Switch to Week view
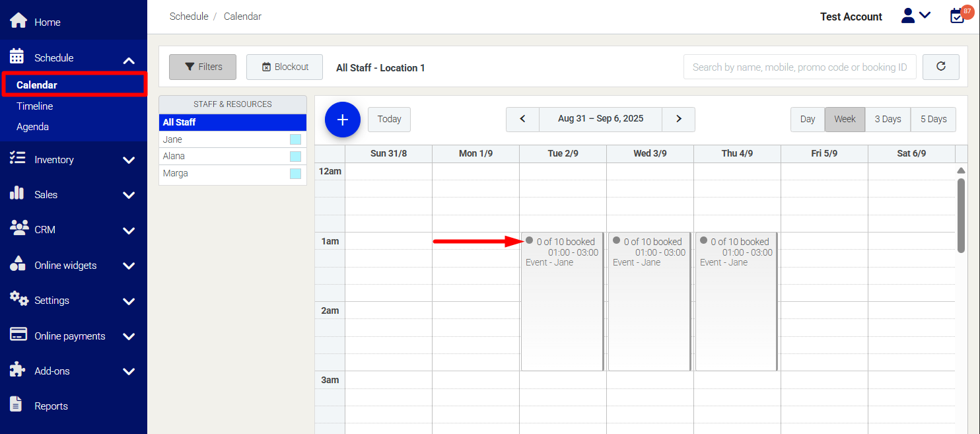980x434 pixels. click(x=845, y=119)
